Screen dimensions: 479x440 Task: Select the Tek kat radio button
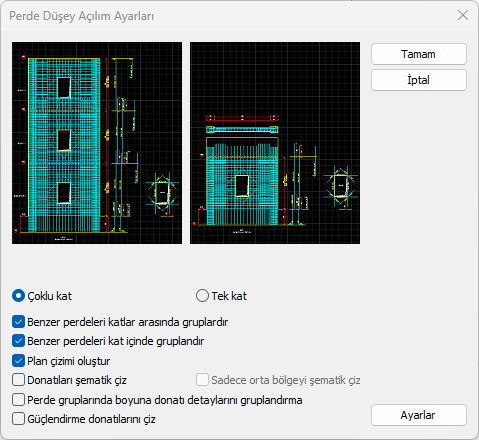tap(202, 296)
